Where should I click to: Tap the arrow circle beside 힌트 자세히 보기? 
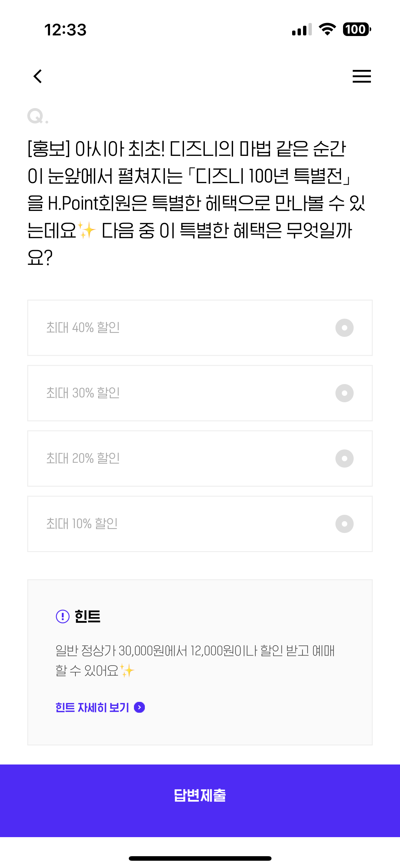pos(139,707)
